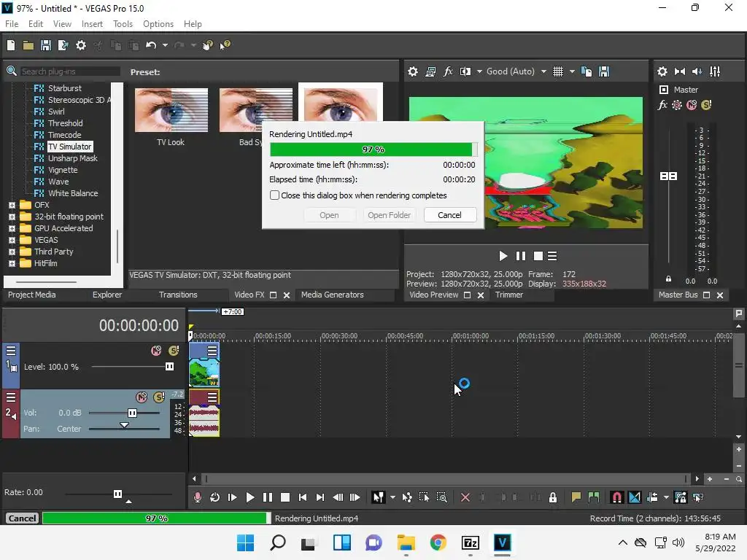
Task: Pause the Video Preview window
Action: coord(521,256)
